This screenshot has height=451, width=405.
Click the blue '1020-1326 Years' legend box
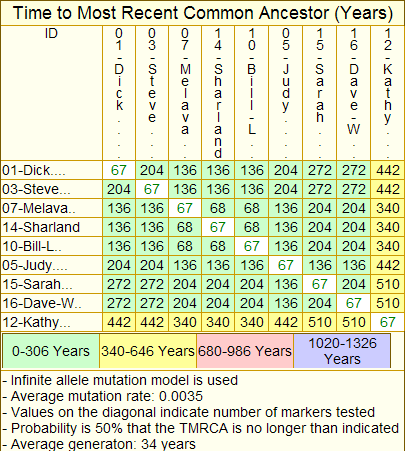pos(342,351)
